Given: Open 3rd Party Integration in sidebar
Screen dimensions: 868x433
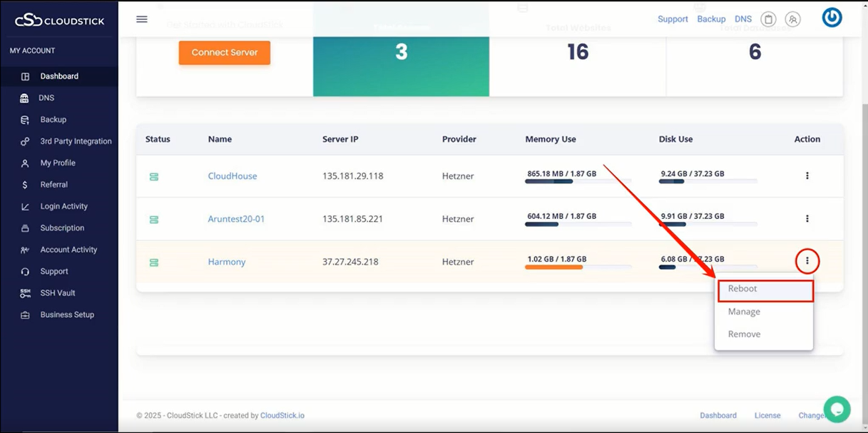Looking at the screenshot, I should pyautogui.click(x=76, y=141).
